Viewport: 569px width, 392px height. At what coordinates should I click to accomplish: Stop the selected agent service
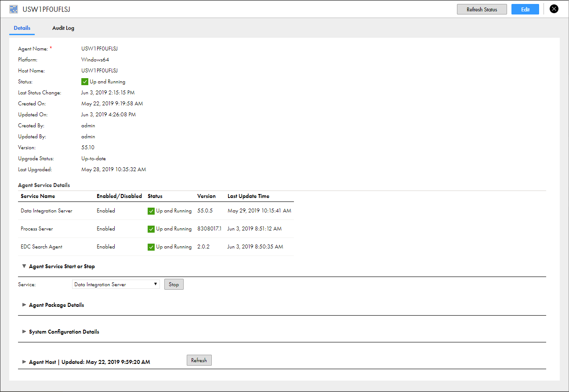174,284
